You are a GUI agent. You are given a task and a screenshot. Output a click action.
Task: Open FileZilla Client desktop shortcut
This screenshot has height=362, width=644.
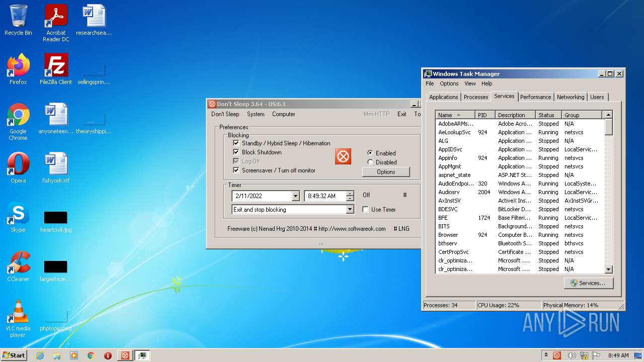pos(56,69)
